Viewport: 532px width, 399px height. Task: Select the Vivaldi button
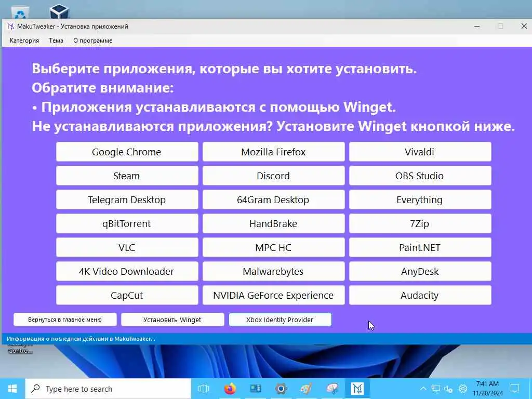click(x=420, y=152)
